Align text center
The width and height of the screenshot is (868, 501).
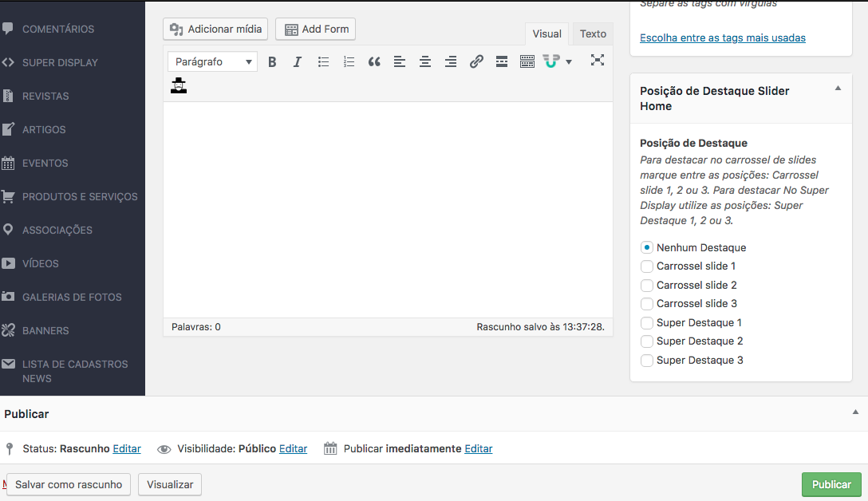coord(425,61)
